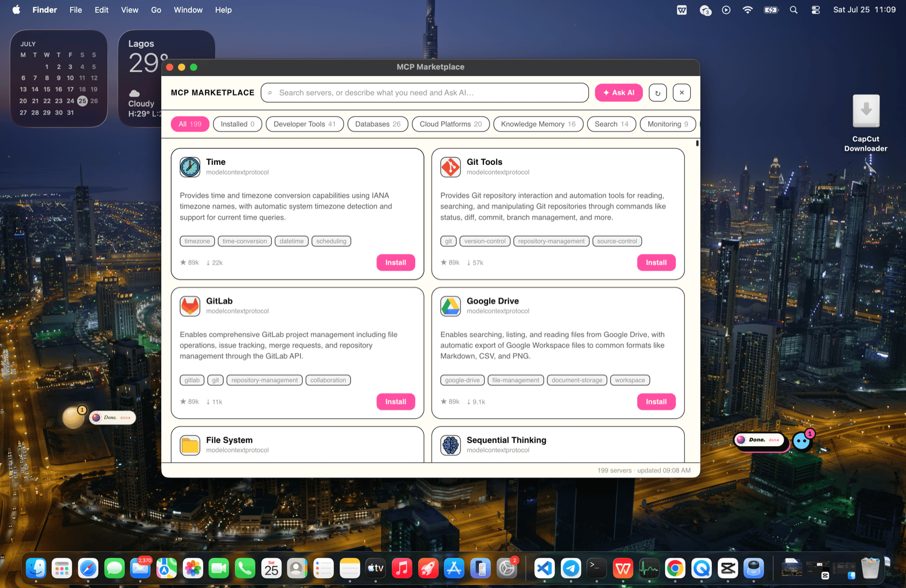Viewport: 906px width, 588px height.
Task: Open the View menu
Action: pos(129,10)
